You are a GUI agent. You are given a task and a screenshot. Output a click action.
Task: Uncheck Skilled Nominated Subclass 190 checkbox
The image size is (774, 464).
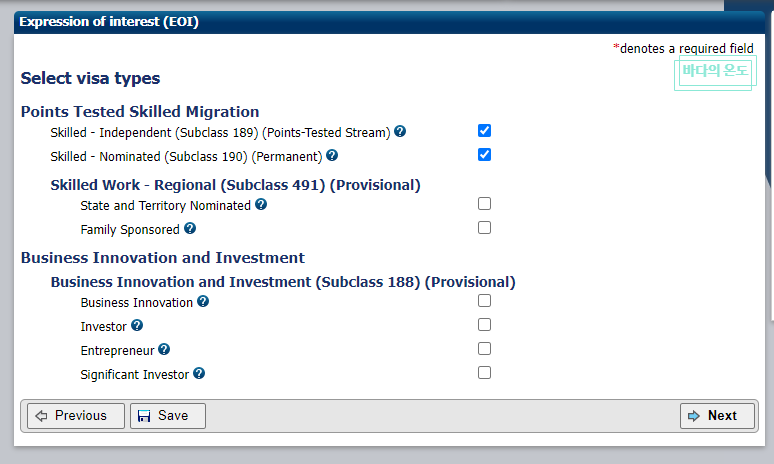pos(485,155)
